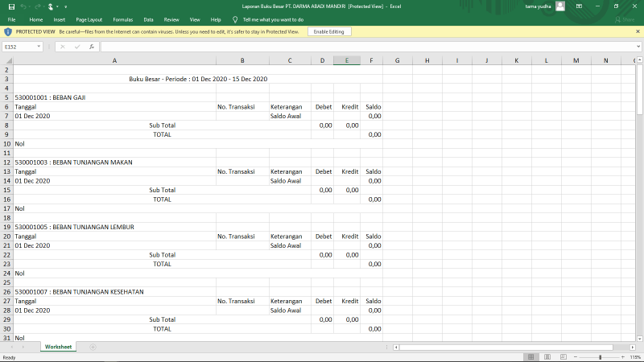
Task: Switch to Page Layout view icon
Action: point(547,357)
